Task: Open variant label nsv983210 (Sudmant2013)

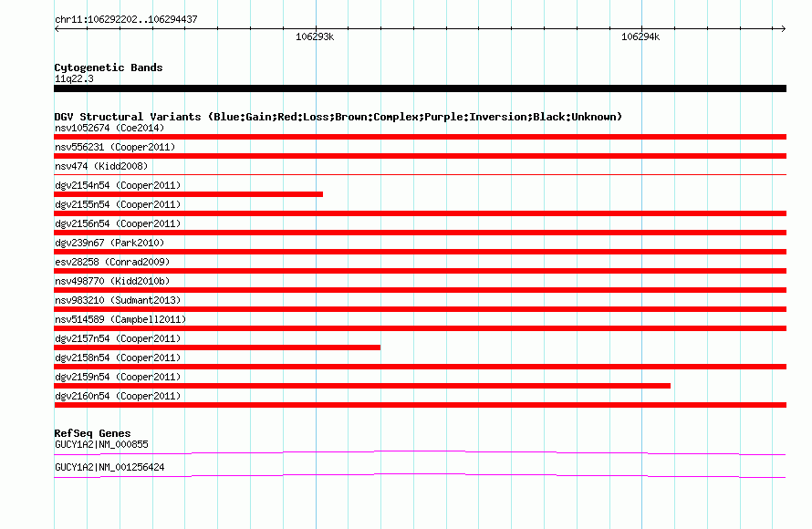Action: click(x=118, y=300)
